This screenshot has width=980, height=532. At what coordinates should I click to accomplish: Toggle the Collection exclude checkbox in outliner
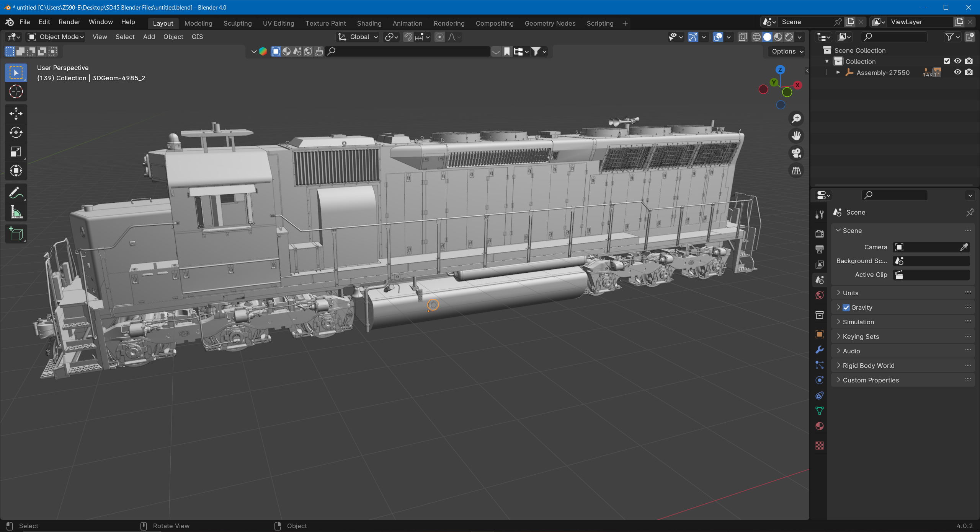(947, 61)
